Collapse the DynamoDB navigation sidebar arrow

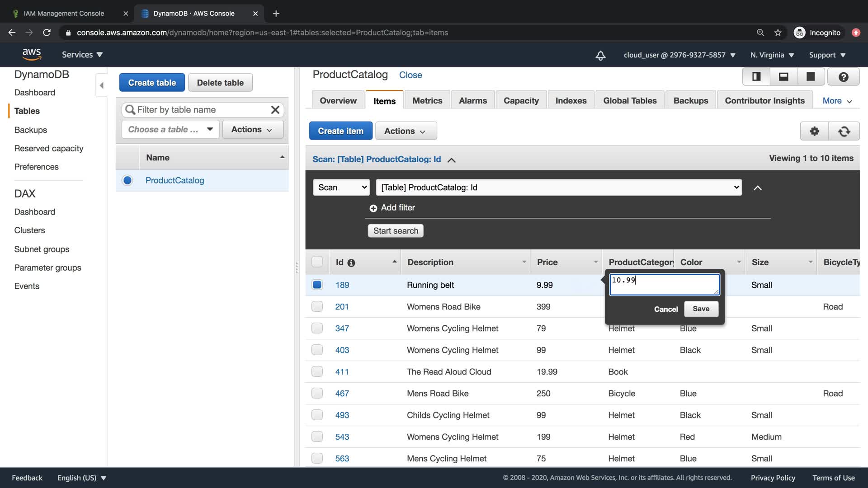[101, 85]
